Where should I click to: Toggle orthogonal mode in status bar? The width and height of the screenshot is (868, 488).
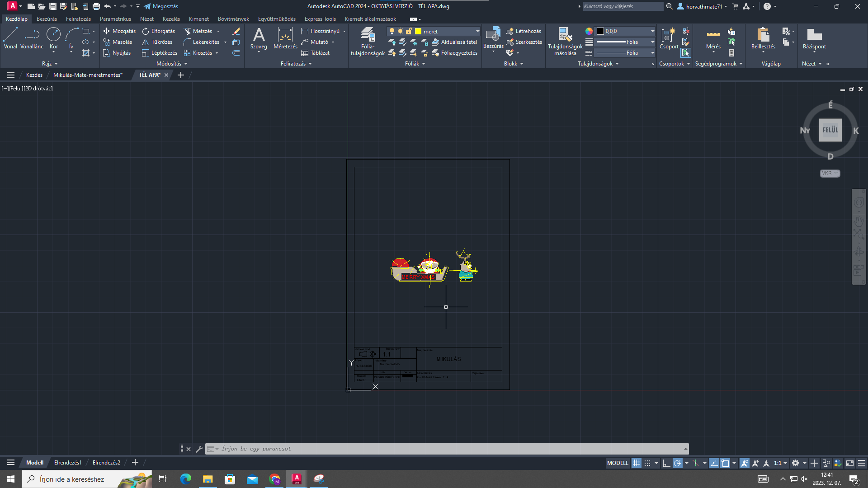(666, 463)
